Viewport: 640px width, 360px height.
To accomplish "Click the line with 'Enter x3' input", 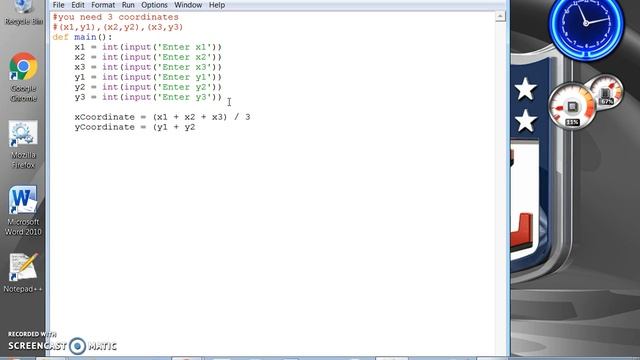I will point(148,67).
